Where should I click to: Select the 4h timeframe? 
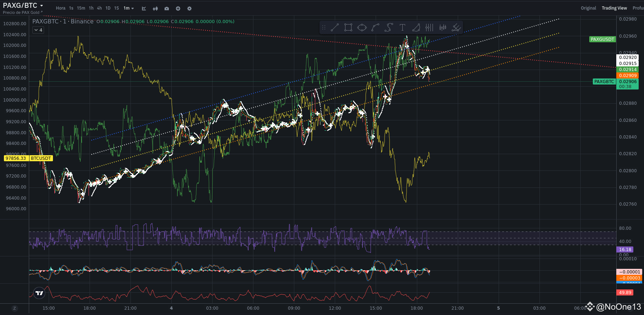pyautogui.click(x=99, y=8)
